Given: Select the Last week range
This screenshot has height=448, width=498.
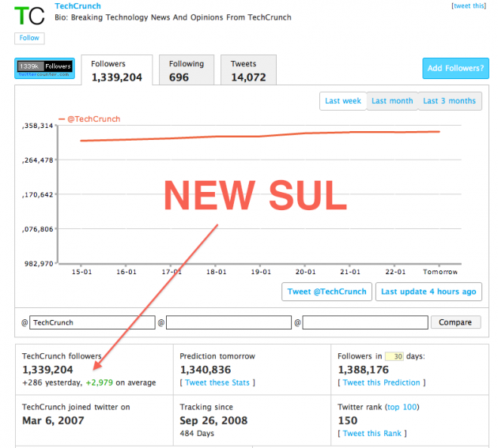Looking at the screenshot, I should [343, 101].
